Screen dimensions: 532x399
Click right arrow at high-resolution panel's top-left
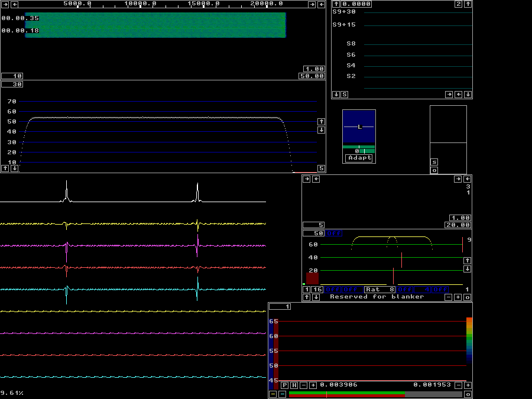306,179
